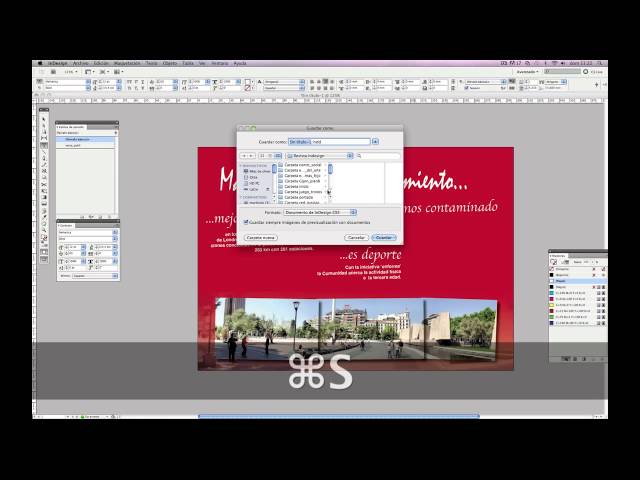Open the Ayuda menu
This screenshot has width=640, height=480.
click(240, 63)
